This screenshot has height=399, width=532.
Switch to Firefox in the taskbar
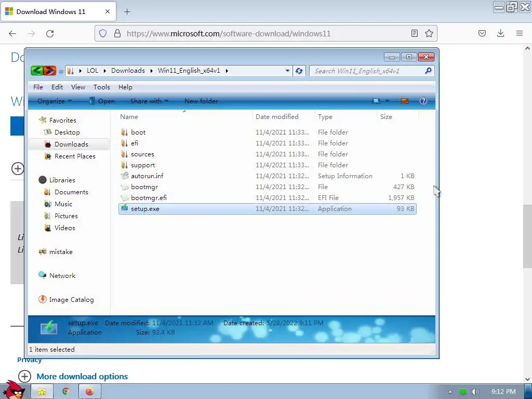pos(89,392)
